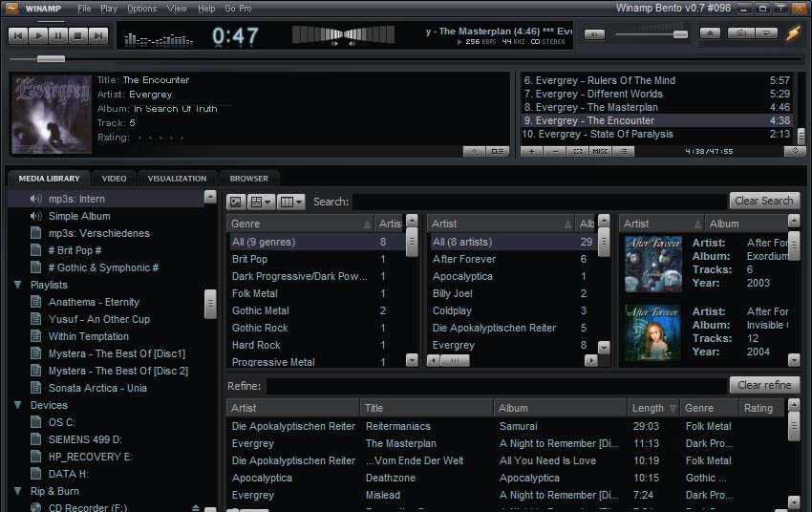Sort tracks by the Length column
Viewport: 812px width, 512px height.
coord(653,408)
